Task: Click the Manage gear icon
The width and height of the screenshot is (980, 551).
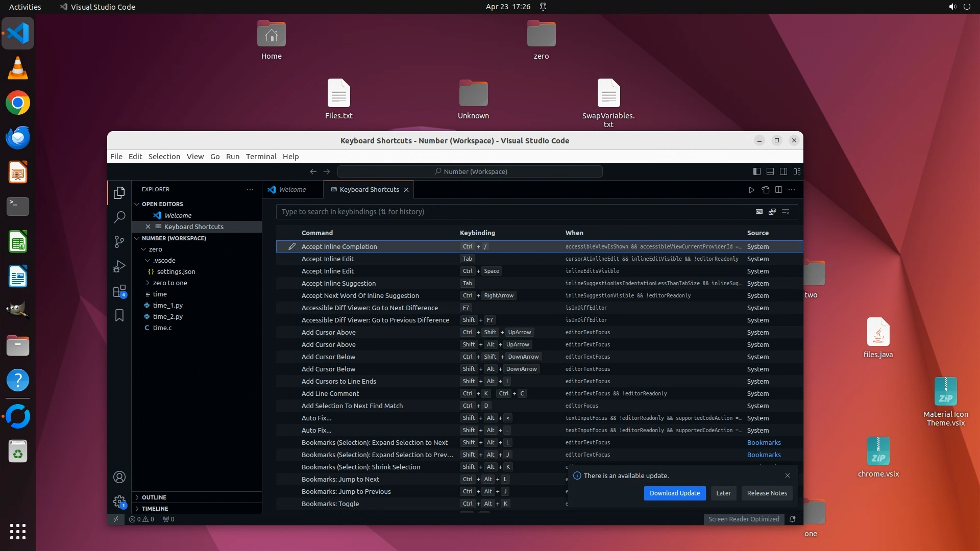Action: point(119,502)
